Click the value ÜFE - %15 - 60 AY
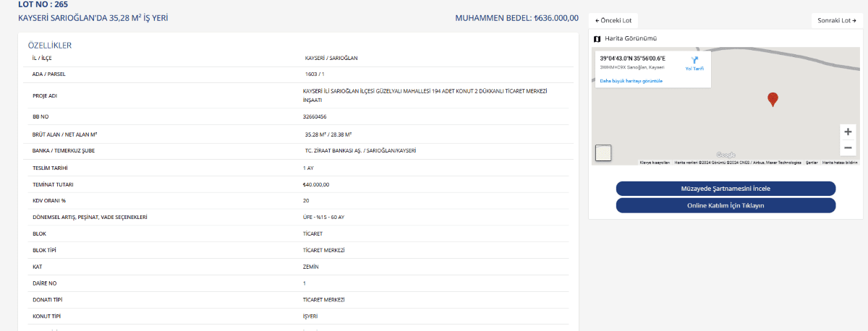This screenshot has width=868, height=331. tap(323, 217)
